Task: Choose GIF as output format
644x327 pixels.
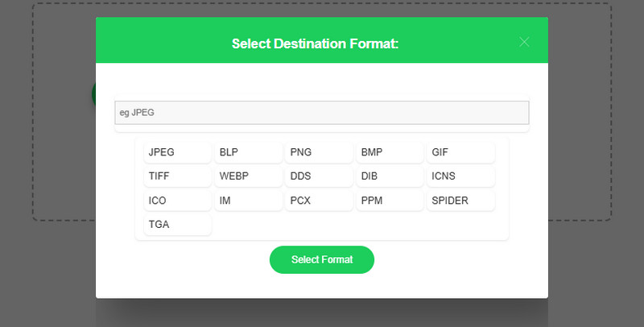Action: pyautogui.click(x=460, y=152)
